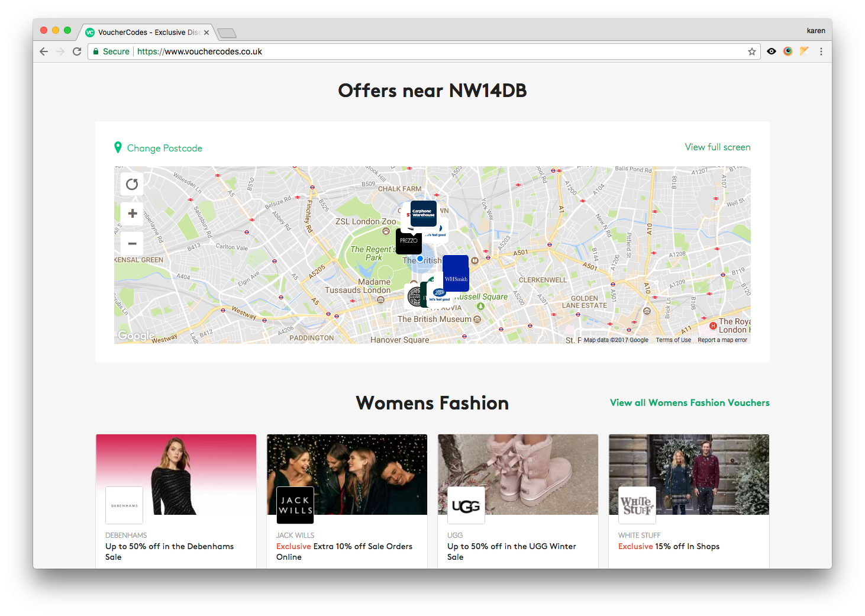The height and width of the screenshot is (616, 865).
Task: Select the Frezzo black map marker
Action: (x=408, y=241)
